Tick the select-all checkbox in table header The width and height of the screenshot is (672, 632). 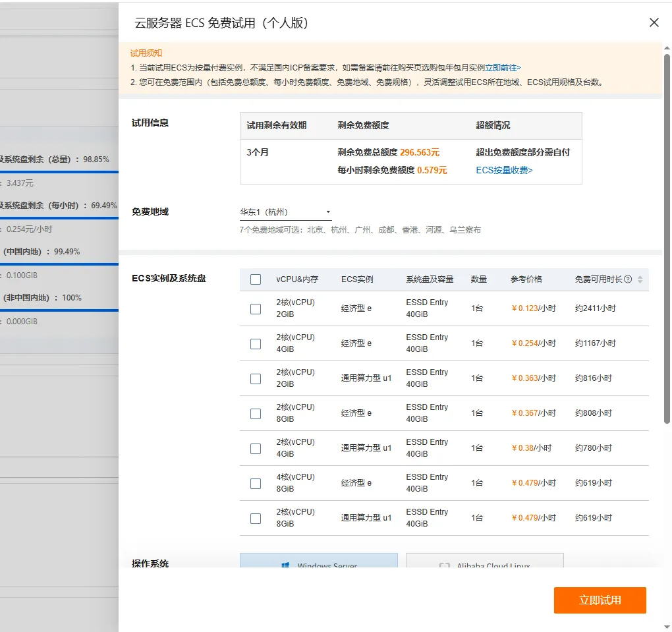click(x=256, y=279)
